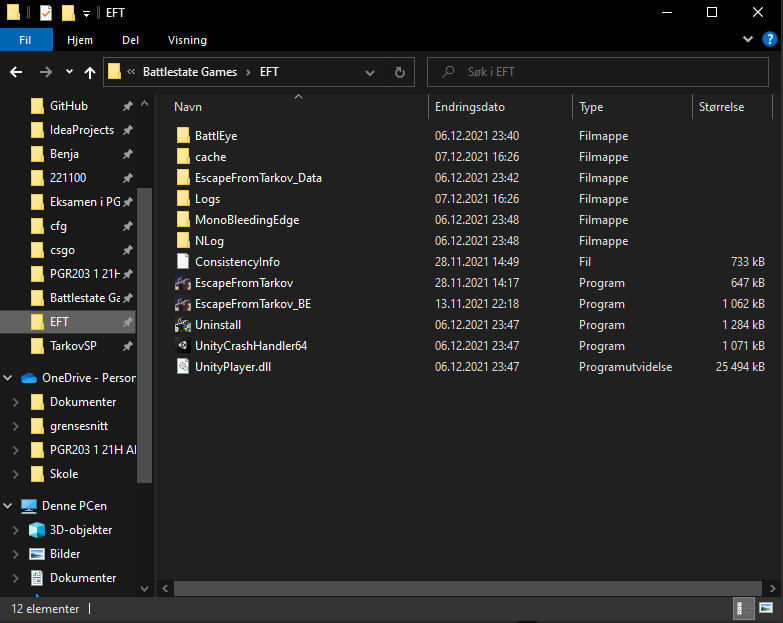Click the UnityCrashHandler64 icon
The image size is (783, 623).
(x=183, y=345)
